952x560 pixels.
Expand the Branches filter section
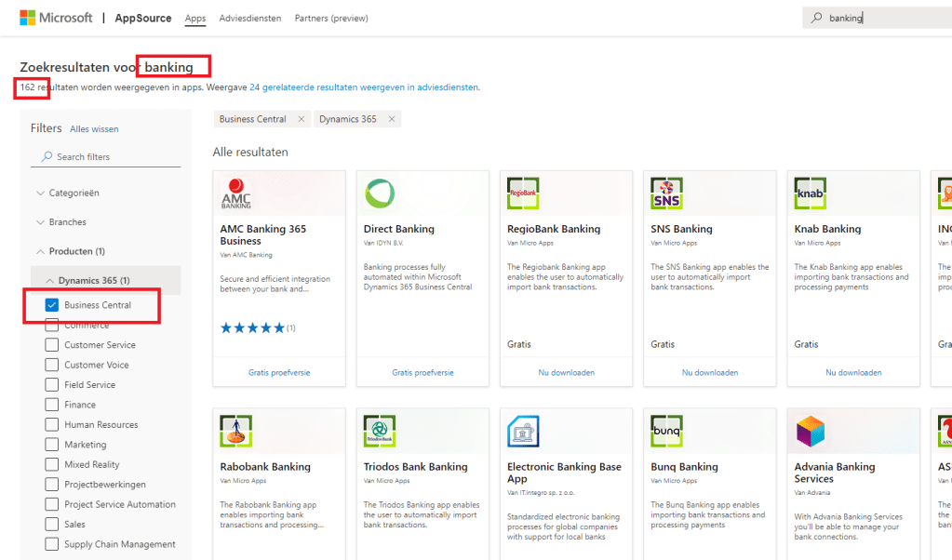[x=50, y=221]
